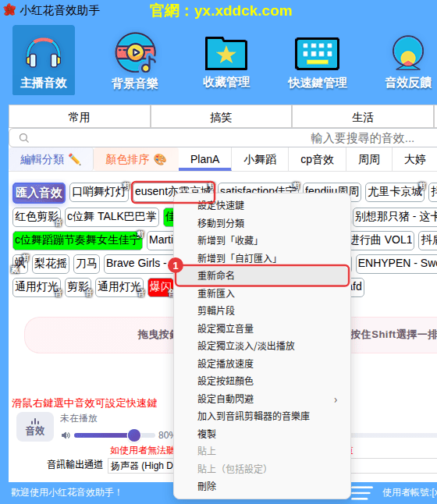
Task: Play green c位舞蹈蹦节奏舞女生佳宁 sound
Action: [x=77, y=240]
